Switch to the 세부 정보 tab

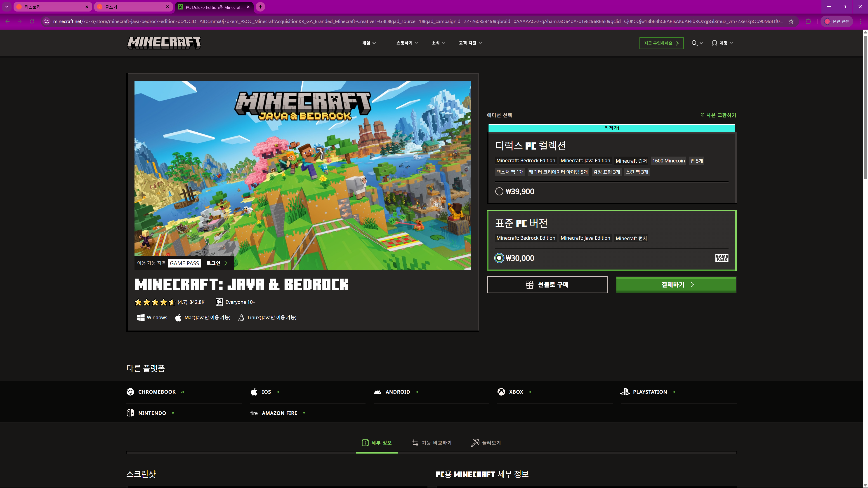tap(377, 443)
